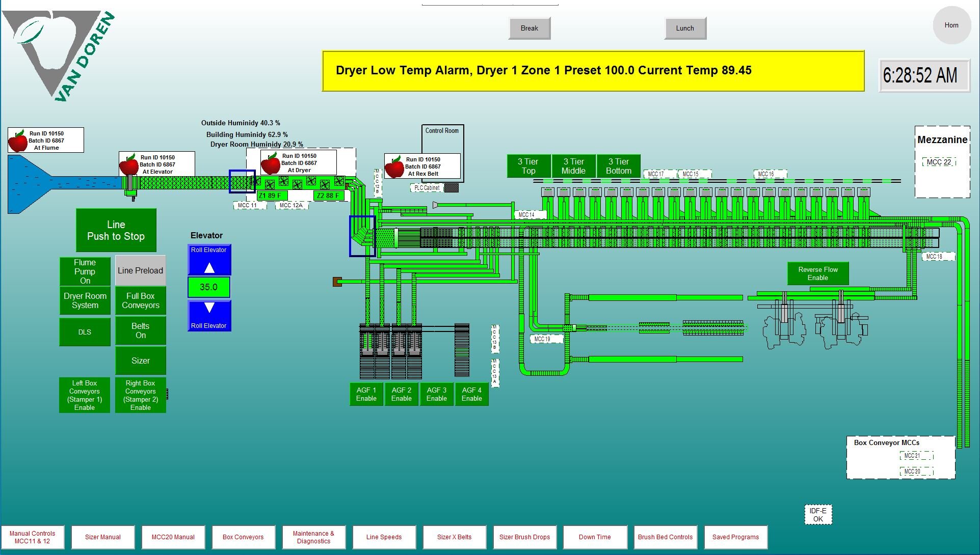The height and width of the screenshot is (555, 980).
Task: Open MCC20 Manual screen
Action: [x=173, y=537]
